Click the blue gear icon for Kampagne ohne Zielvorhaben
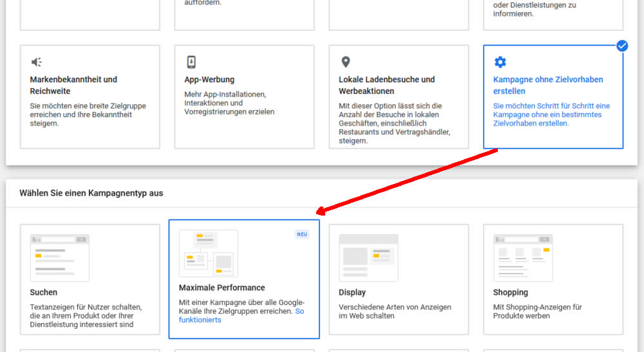 500,62
